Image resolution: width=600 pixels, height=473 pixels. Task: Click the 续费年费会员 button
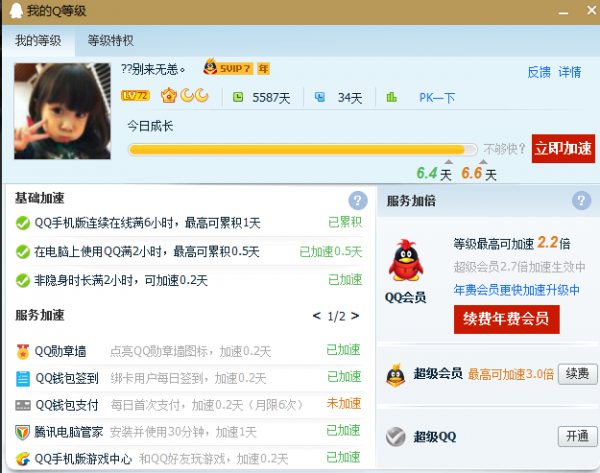507,319
